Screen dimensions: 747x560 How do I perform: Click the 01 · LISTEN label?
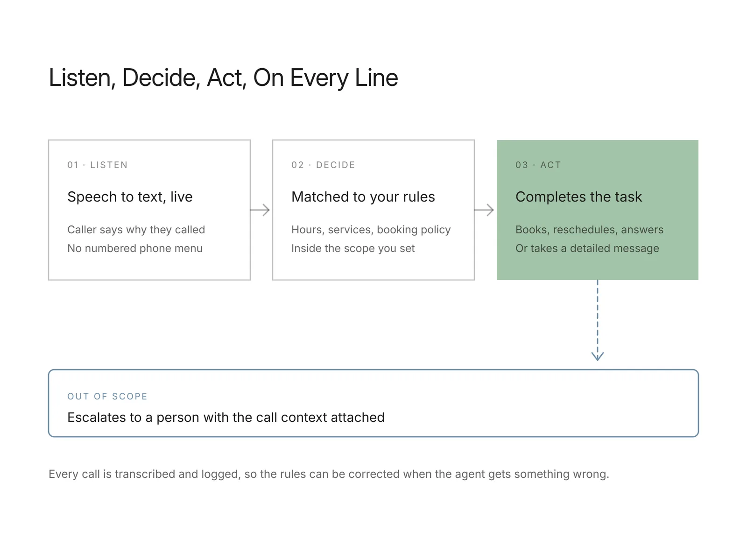pyautogui.click(x=98, y=165)
